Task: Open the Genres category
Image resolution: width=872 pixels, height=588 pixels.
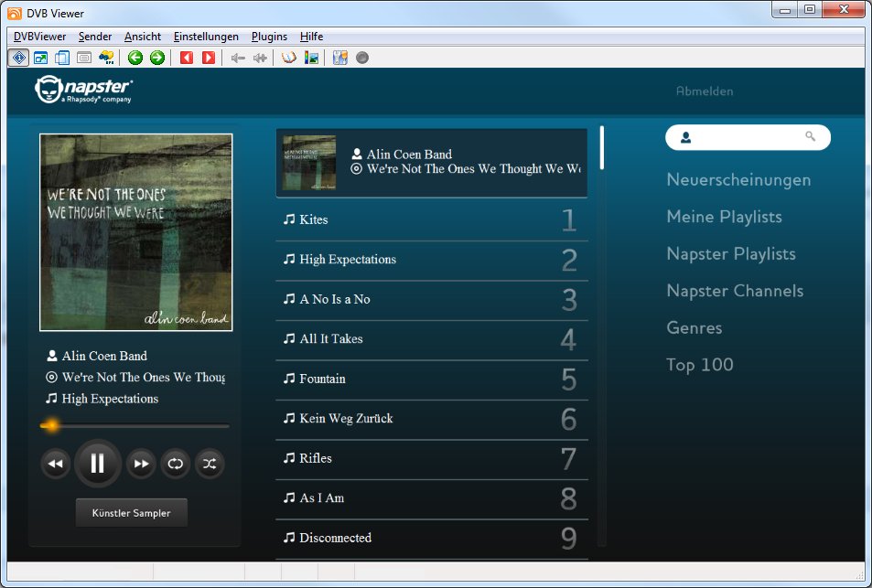Action: 694,327
